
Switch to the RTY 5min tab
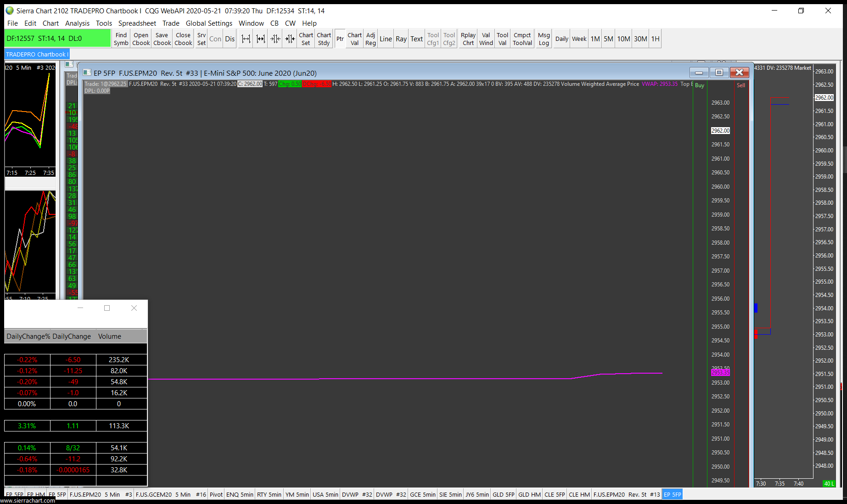269,494
